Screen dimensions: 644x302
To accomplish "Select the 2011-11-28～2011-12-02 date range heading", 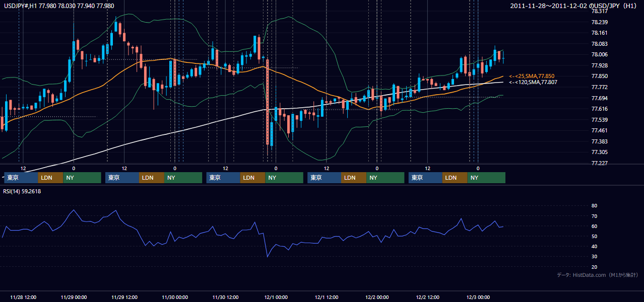I will point(574,6).
